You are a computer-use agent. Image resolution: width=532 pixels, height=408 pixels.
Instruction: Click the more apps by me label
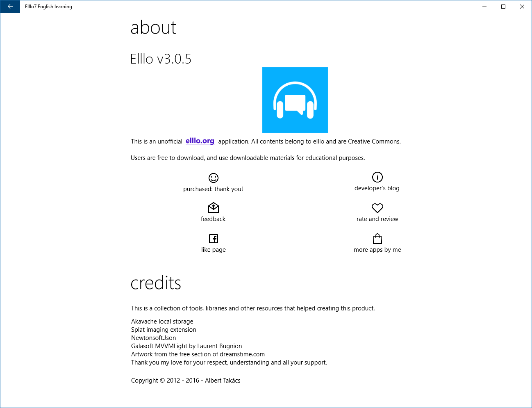pos(377,249)
